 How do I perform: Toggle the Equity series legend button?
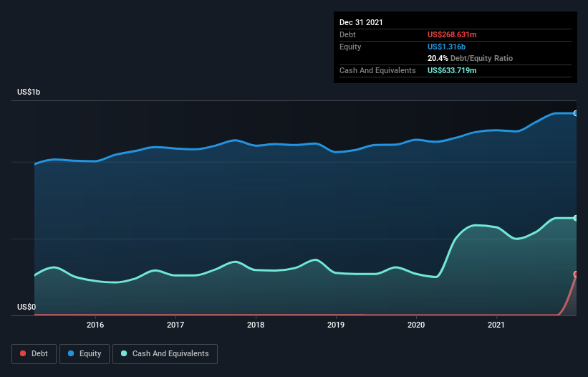[x=85, y=354]
